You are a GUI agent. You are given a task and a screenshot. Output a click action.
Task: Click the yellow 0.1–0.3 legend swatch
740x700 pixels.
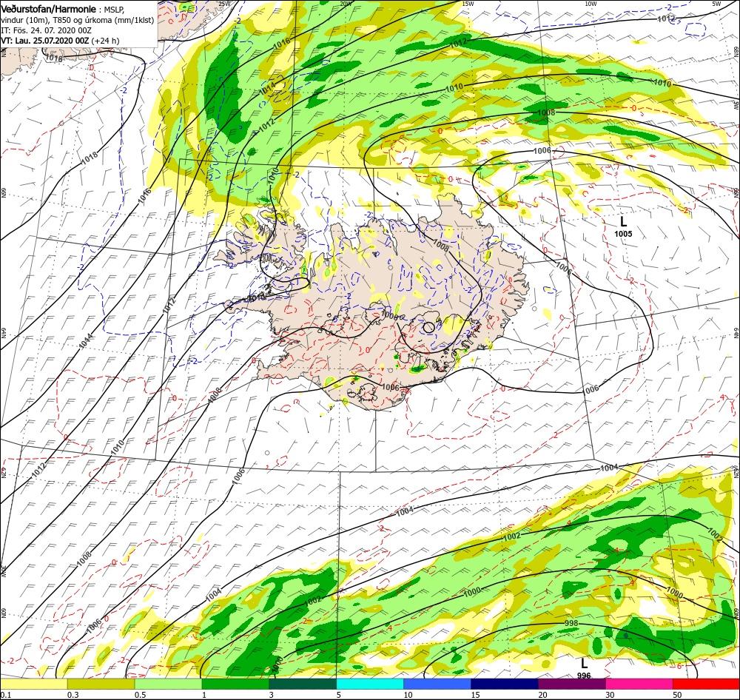(x=33, y=684)
